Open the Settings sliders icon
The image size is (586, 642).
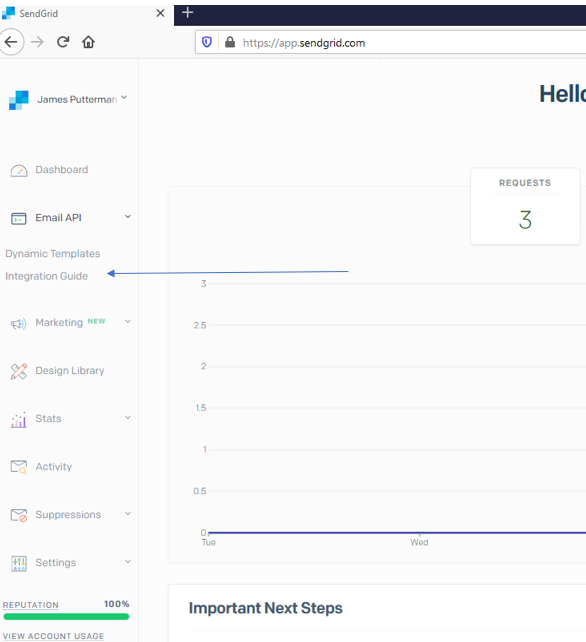[x=19, y=563]
